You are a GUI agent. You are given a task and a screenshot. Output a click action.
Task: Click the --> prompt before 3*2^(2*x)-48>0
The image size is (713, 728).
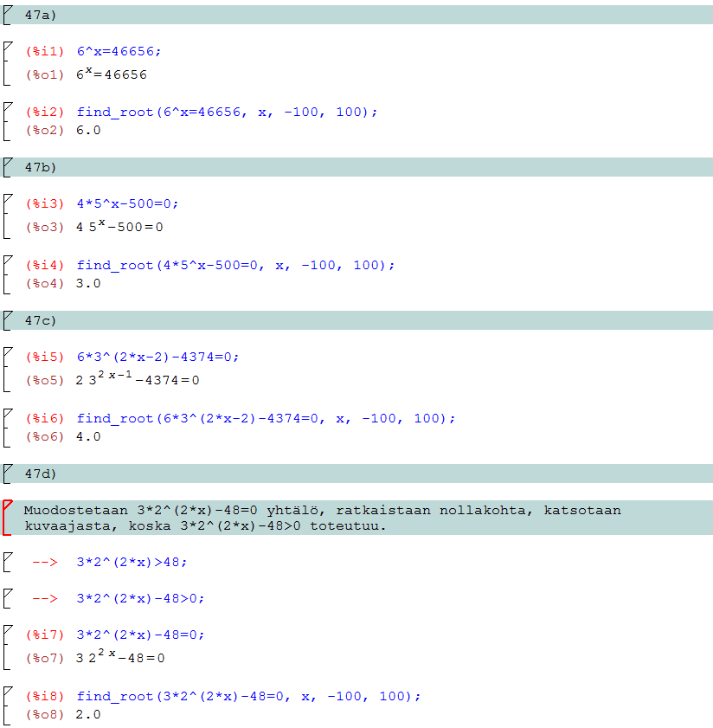coord(45,598)
